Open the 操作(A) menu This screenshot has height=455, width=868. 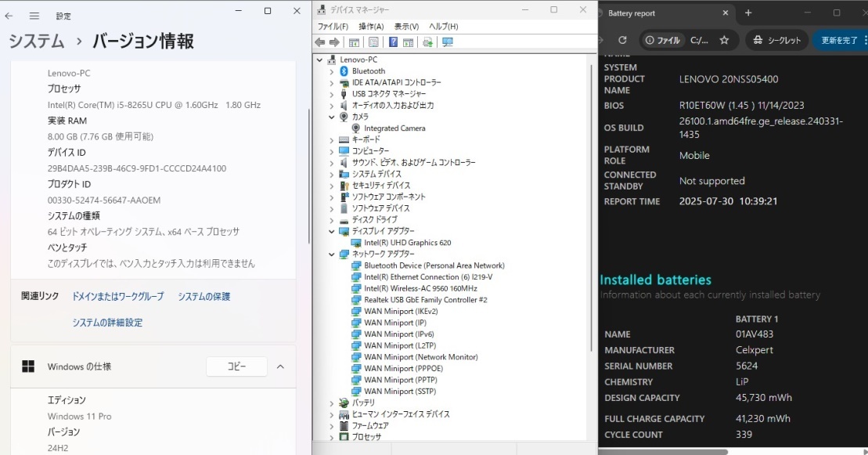[371, 27]
